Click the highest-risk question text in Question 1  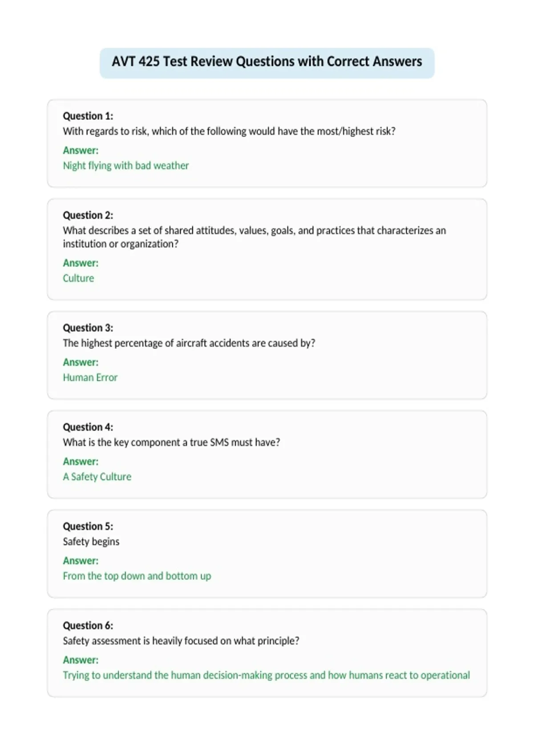point(229,132)
